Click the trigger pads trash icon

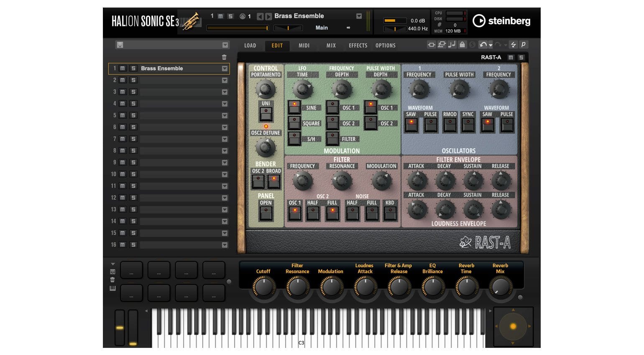tap(112, 280)
